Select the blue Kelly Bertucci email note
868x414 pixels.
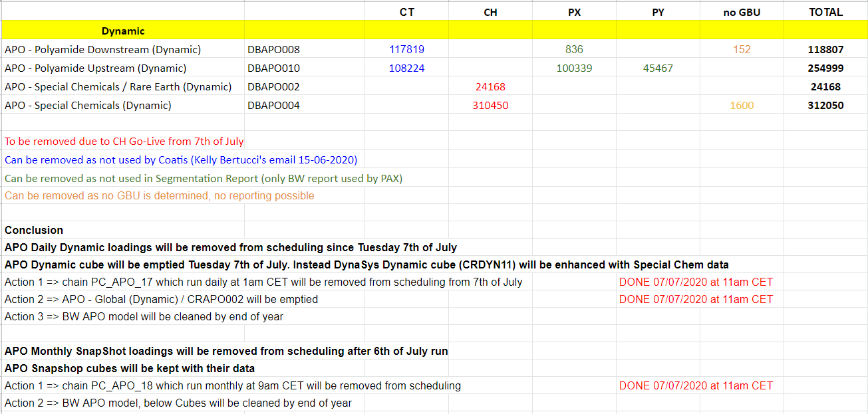pos(181,159)
